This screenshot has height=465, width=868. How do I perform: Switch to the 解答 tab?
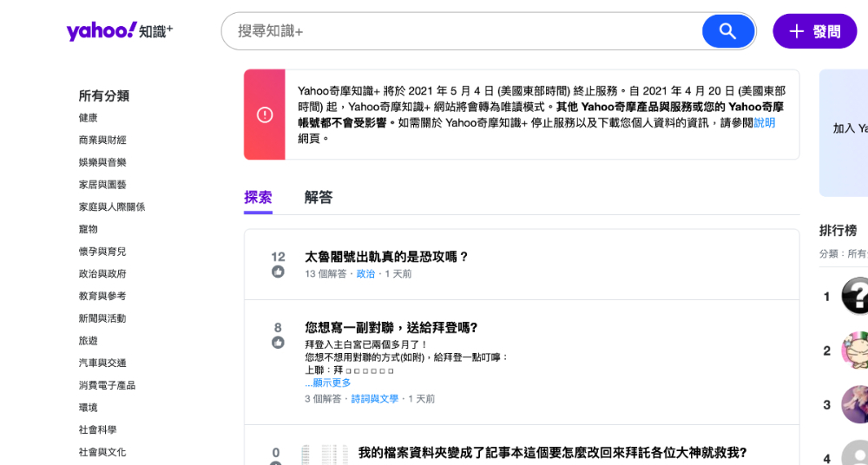[x=319, y=197]
